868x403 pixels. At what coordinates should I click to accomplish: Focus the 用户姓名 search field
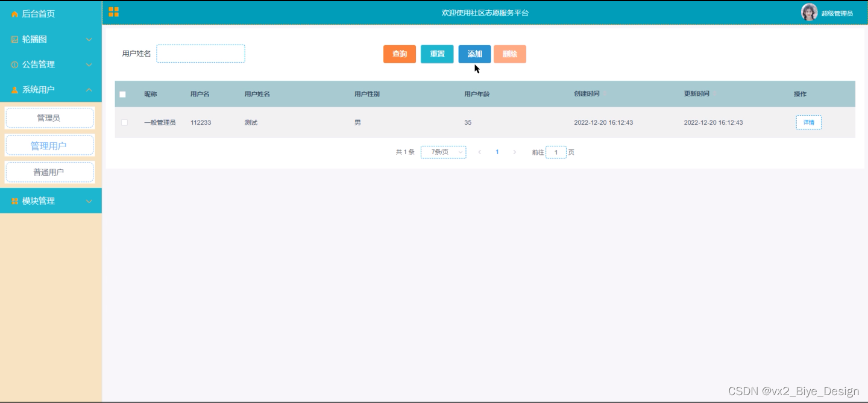[x=201, y=54]
